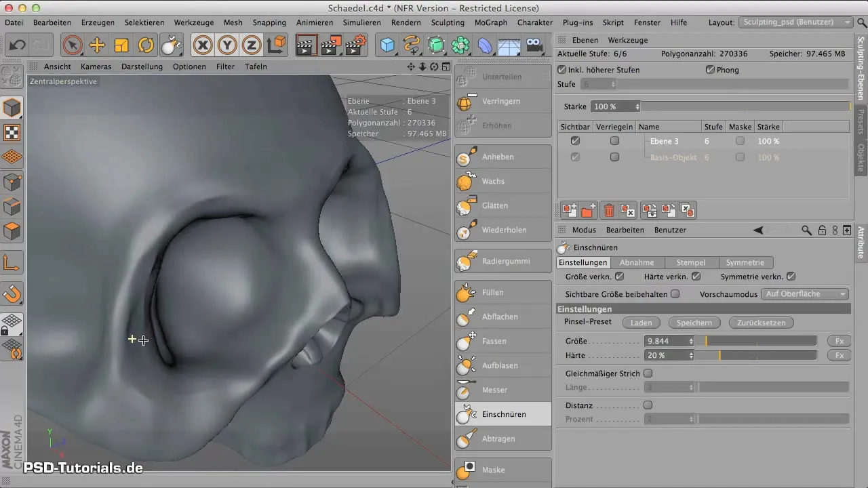Click the Verringern subdivision button

tap(502, 101)
